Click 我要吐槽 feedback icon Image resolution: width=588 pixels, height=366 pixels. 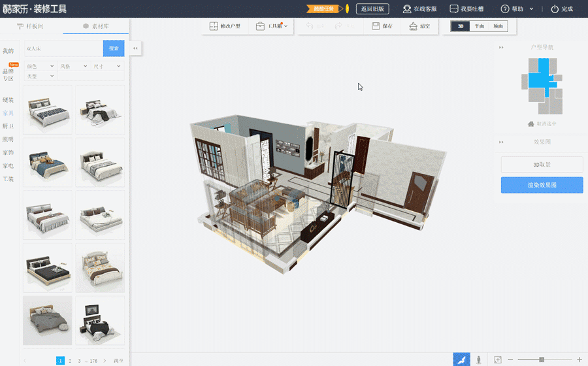pyautogui.click(x=454, y=9)
